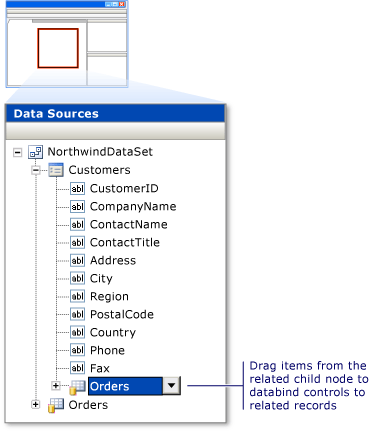Select the Region field
This screenshot has height=432, width=374.
109,297
